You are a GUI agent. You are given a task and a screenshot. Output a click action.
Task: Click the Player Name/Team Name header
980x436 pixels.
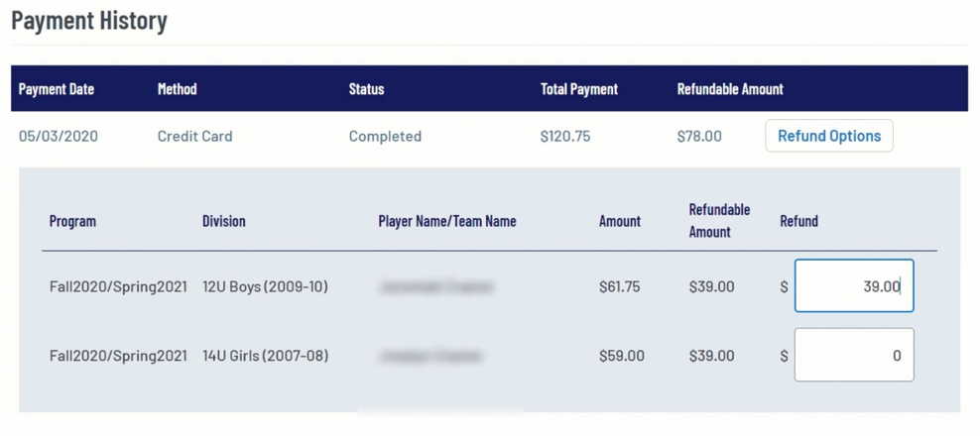point(446,221)
